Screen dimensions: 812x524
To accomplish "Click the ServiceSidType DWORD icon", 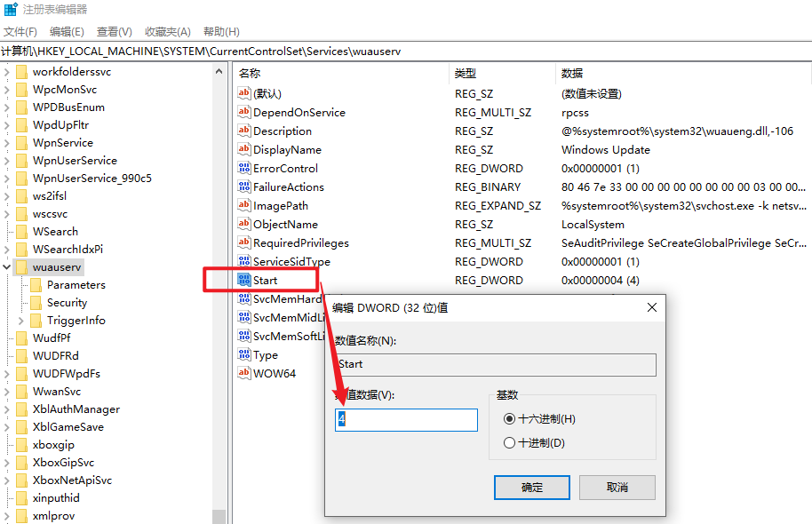I will (x=244, y=261).
